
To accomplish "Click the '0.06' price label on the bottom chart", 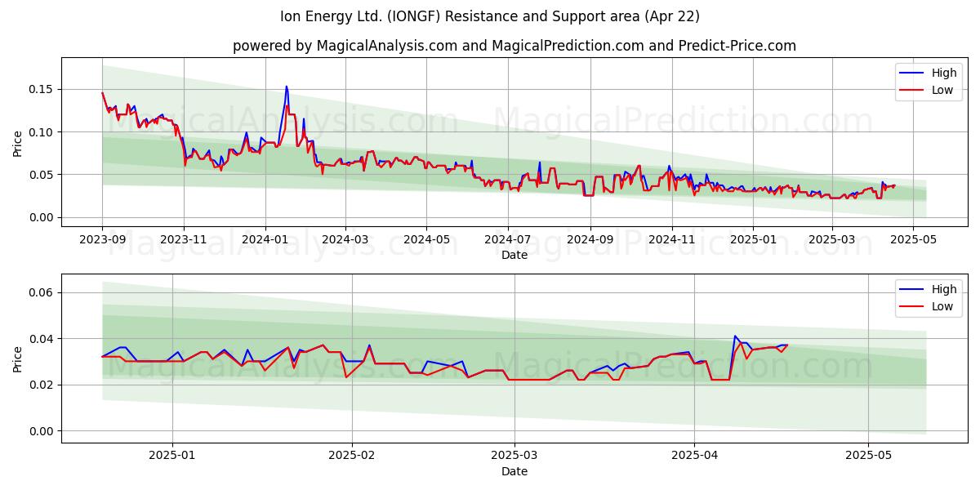I will [x=42, y=292].
